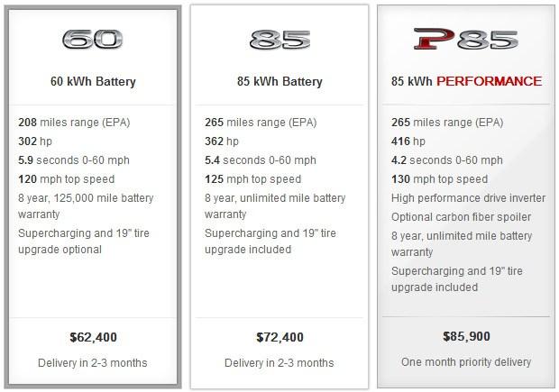Click 8 year, 125,000 mile battery warranty
The width and height of the screenshot is (559, 392).
pos(86,206)
